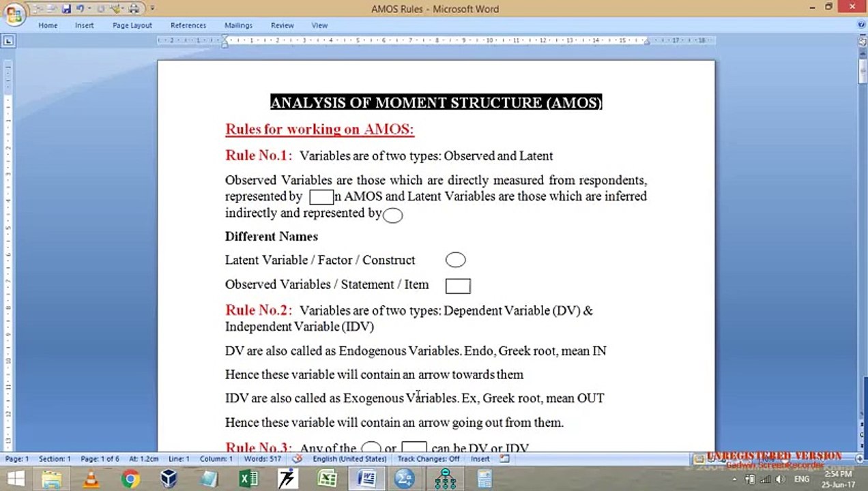Open the Calculator from the taskbar

[484, 479]
